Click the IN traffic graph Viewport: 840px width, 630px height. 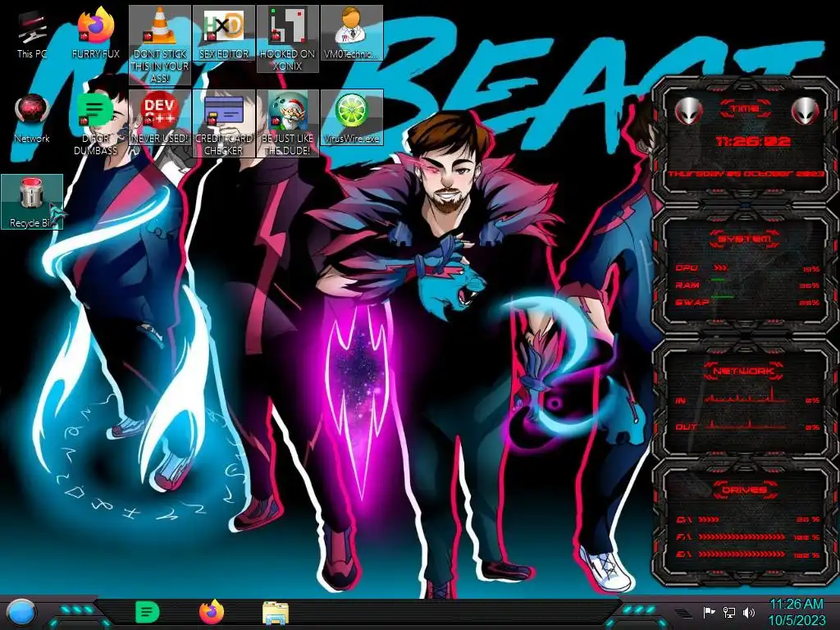tap(745, 395)
